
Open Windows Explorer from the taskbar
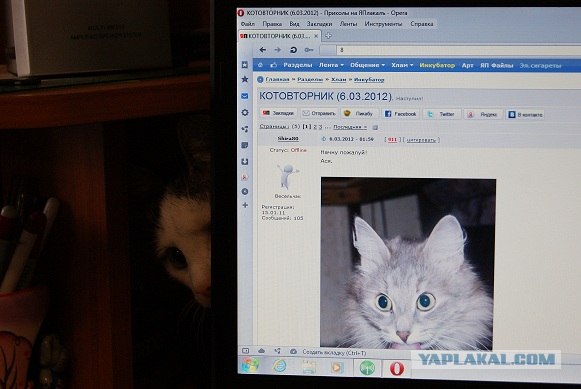pyautogui.click(x=309, y=367)
